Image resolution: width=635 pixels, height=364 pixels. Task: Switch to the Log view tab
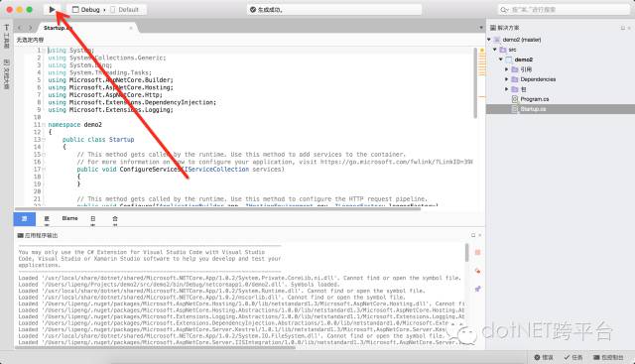click(93, 219)
